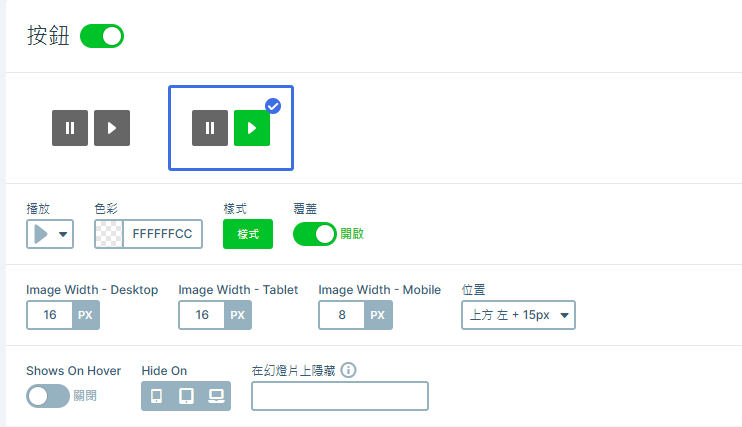Click PX unit of Image Width - Tablet
742x427 pixels.
coord(237,315)
